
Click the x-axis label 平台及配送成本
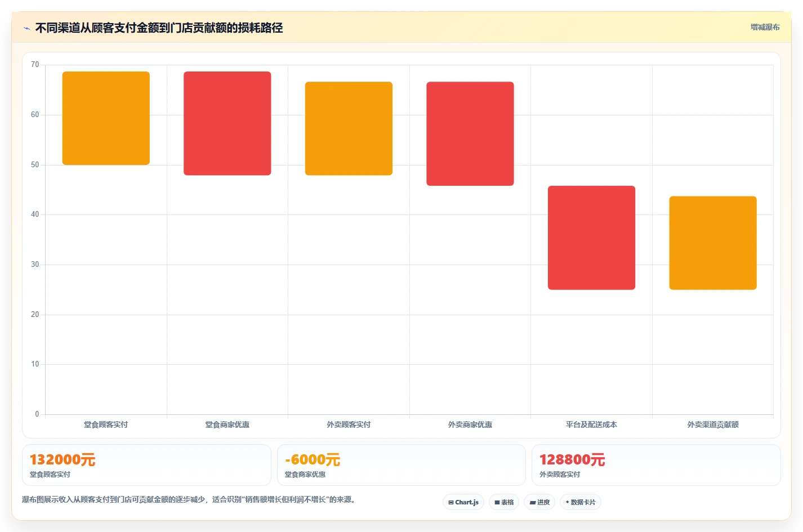pyautogui.click(x=591, y=424)
